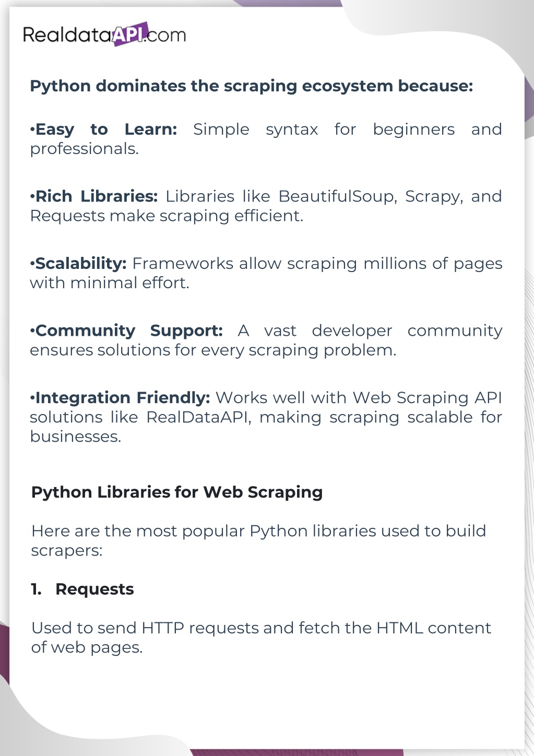Viewport: 534px width, 756px height.
Task: Click the 'Web Scraping API' phrase
Action: click(427, 398)
